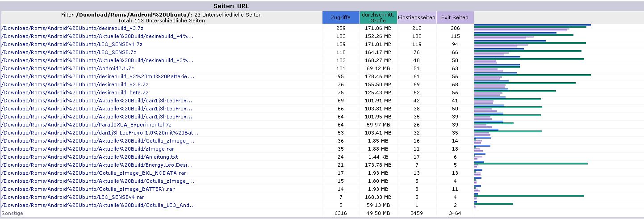
Task: Open the Anleitung.txt link
Action: pyautogui.click(x=90, y=157)
